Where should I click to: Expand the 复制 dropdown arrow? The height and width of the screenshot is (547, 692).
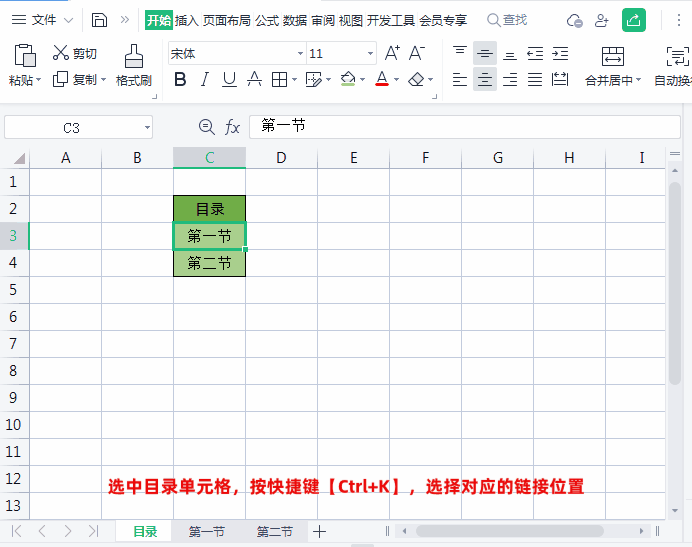(104, 80)
